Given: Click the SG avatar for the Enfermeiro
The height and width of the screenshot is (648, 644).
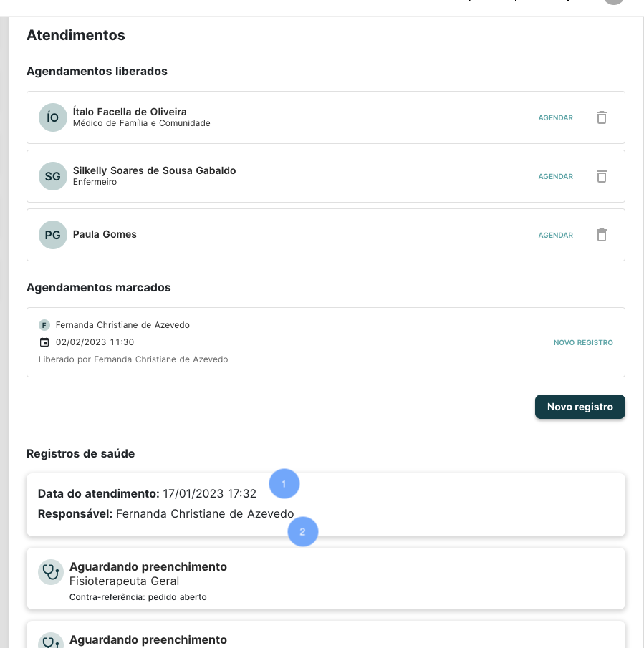Looking at the screenshot, I should tap(52, 176).
